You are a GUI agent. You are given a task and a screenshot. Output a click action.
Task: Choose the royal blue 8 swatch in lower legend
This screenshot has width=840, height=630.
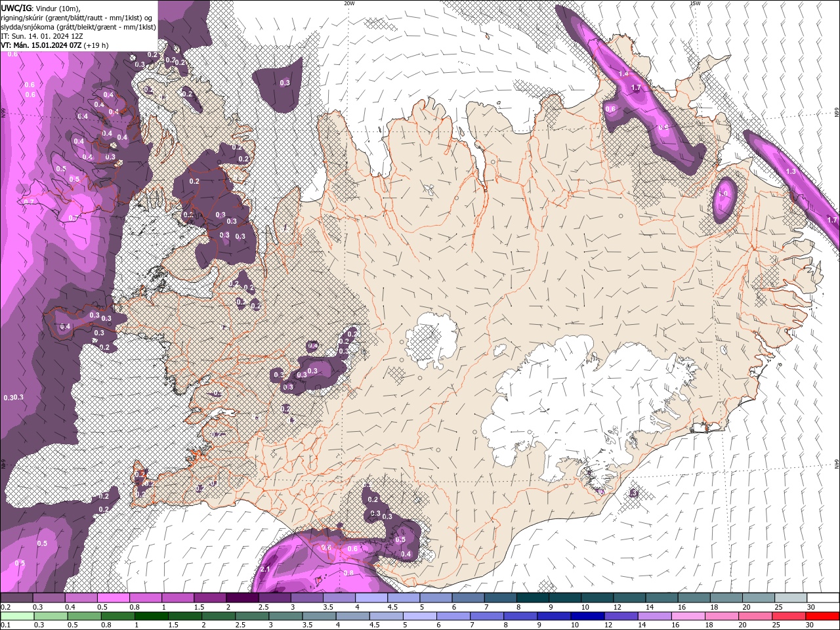pyautogui.click(x=520, y=616)
